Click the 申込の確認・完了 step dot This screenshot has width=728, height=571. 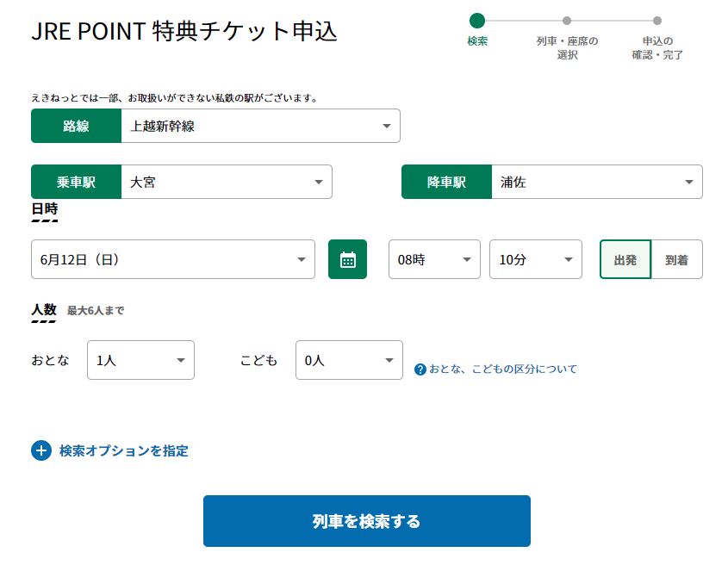[657, 21]
